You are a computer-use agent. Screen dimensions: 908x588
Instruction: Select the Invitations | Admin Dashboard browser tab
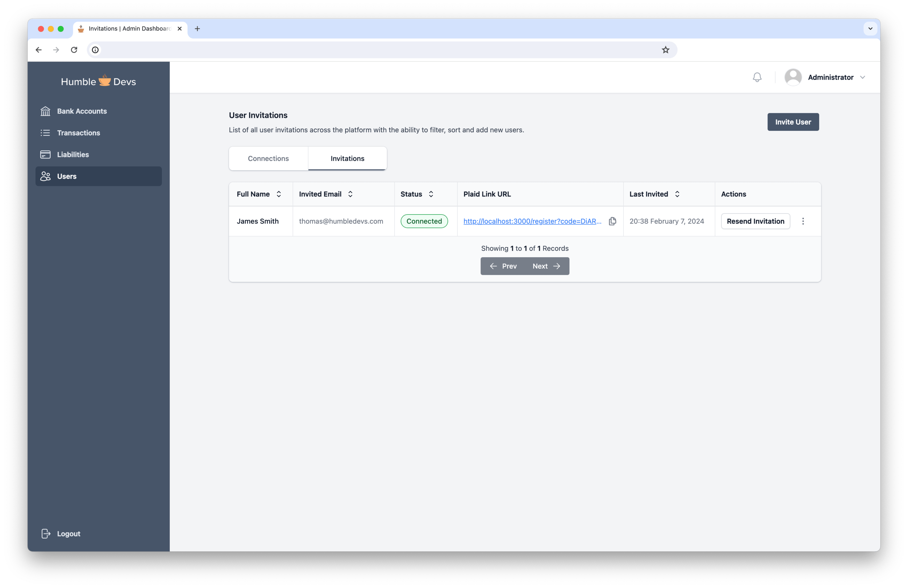pos(130,29)
